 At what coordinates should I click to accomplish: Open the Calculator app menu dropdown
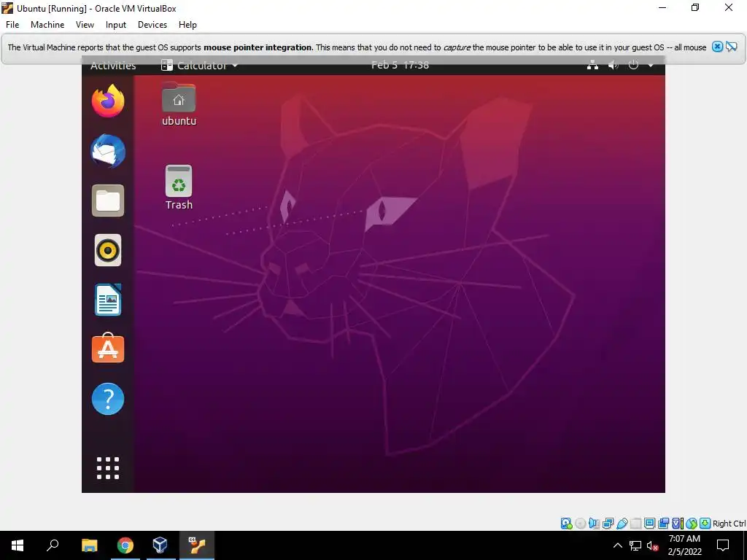click(x=200, y=65)
